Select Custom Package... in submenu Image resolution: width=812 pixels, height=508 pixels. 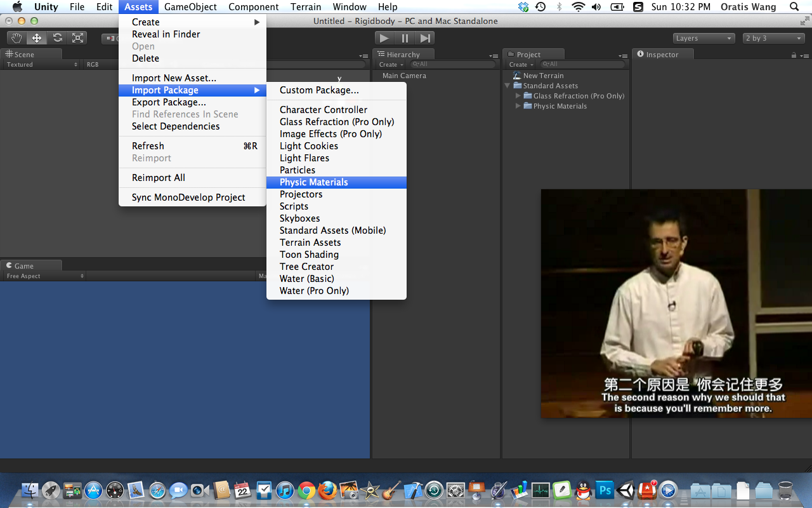click(x=336, y=90)
